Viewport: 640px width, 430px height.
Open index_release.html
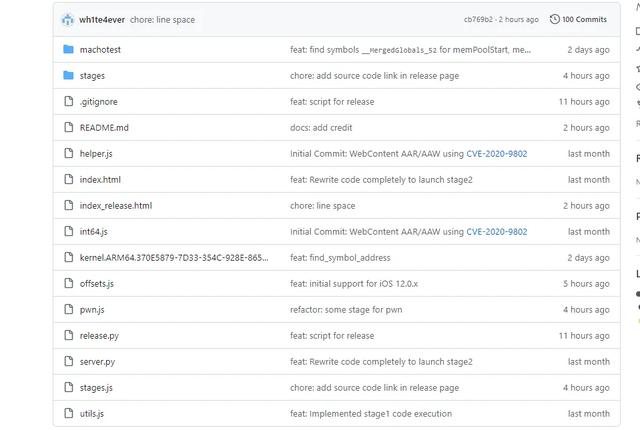(x=116, y=206)
